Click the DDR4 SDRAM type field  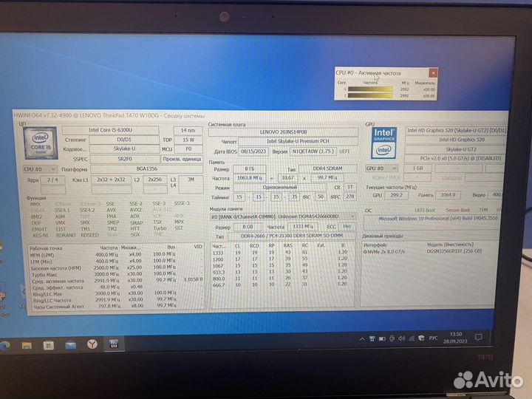tap(328, 168)
